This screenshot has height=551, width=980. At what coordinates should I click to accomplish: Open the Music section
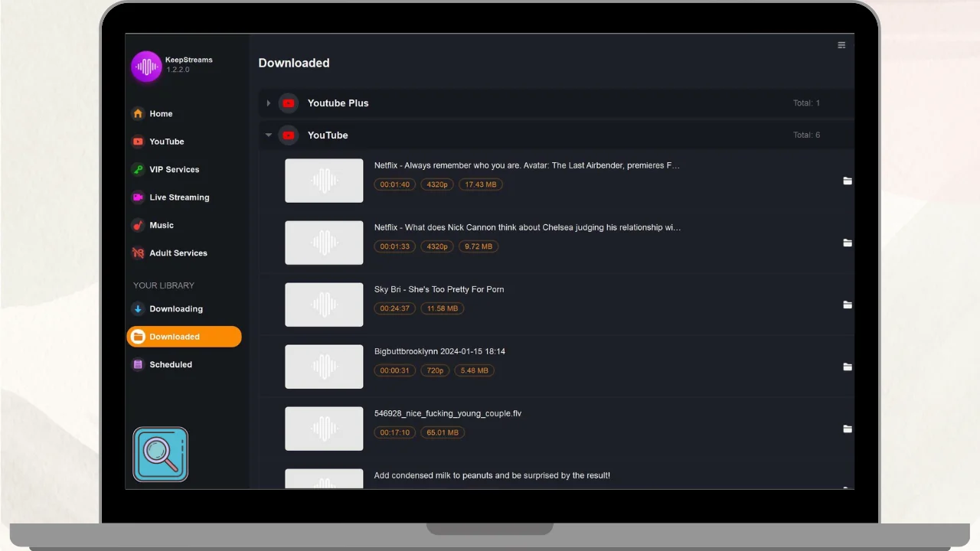(161, 226)
